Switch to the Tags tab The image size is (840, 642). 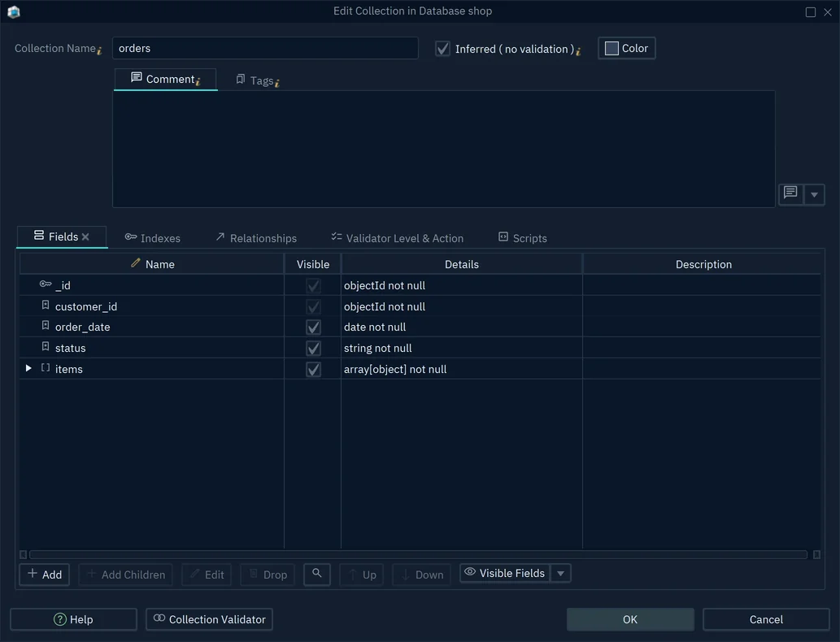(x=258, y=80)
